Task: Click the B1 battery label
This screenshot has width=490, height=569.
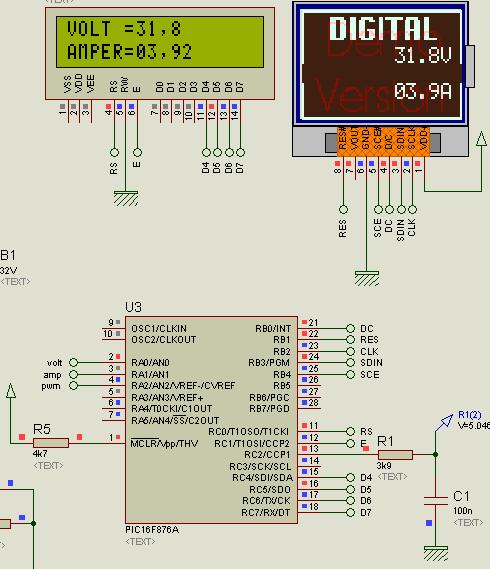Action: coord(8,255)
